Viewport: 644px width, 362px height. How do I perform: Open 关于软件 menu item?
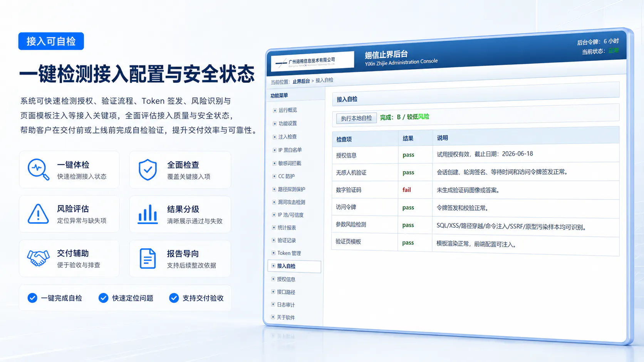(x=285, y=317)
